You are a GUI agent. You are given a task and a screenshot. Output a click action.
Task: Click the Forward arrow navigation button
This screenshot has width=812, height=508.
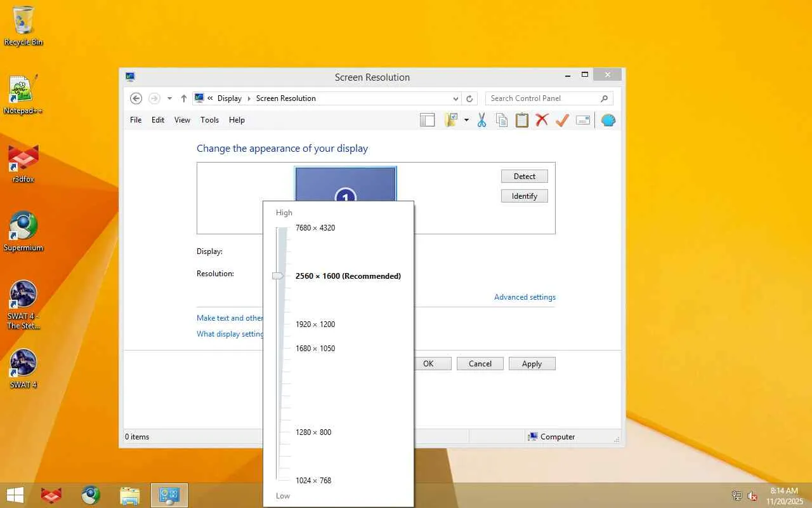154,98
